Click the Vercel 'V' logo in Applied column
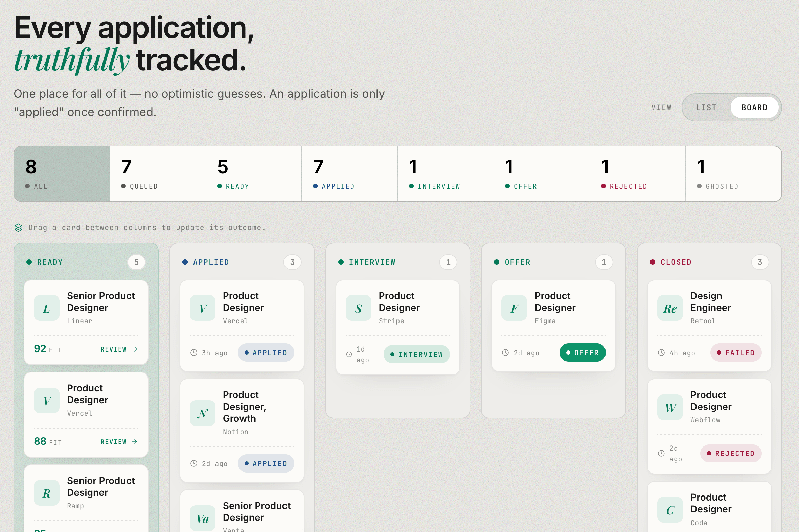 [202, 308]
